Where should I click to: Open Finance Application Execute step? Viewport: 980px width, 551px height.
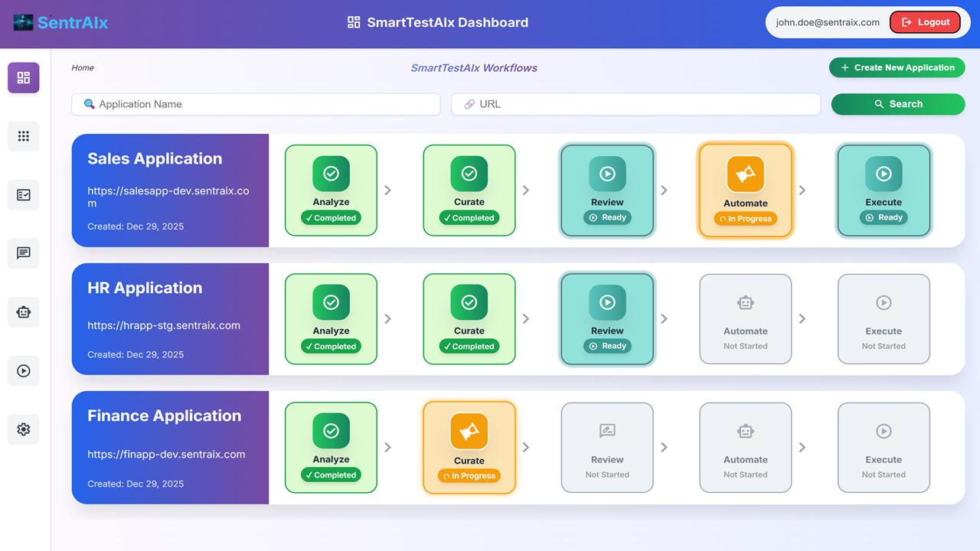(x=884, y=448)
